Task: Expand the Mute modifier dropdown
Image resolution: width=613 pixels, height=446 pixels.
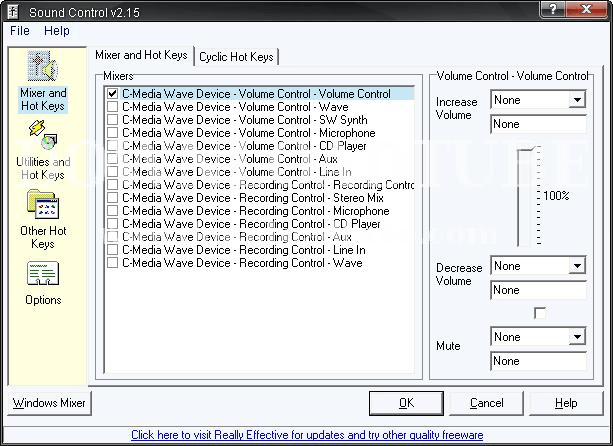Action: click(x=577, y=337)
